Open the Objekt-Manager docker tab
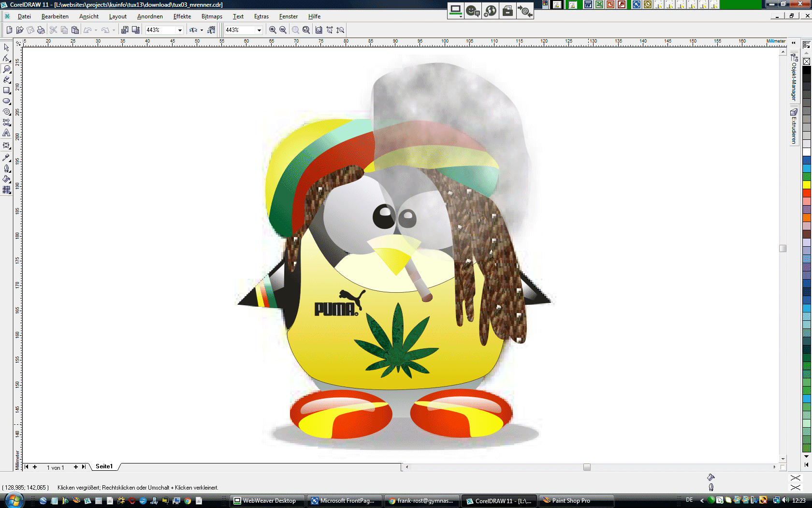The image size is (812, 508). pos(794,77)
